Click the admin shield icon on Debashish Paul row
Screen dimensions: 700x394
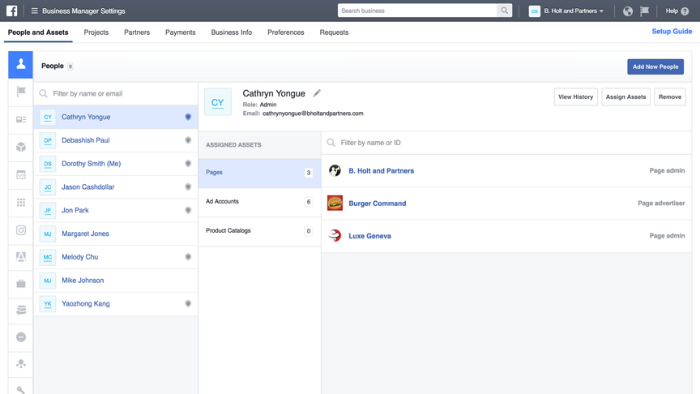[x=188, y=140]
